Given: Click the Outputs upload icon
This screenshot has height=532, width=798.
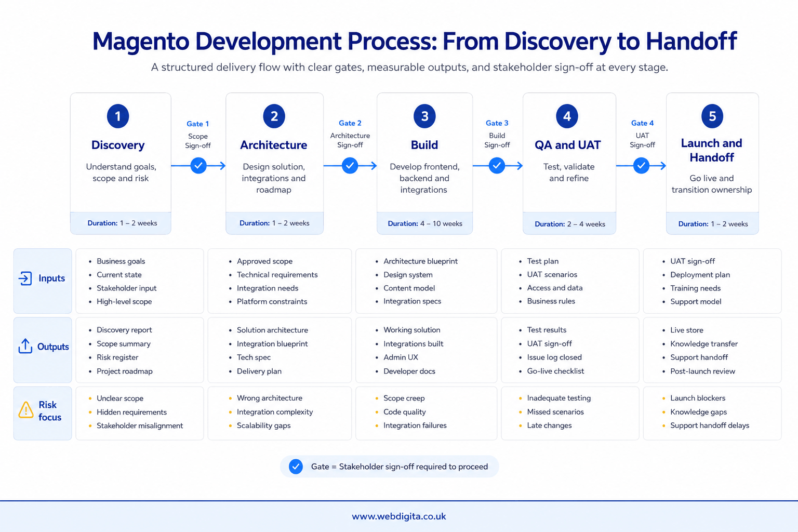Looking at the screenshot, I should click(x=25, y=346).
